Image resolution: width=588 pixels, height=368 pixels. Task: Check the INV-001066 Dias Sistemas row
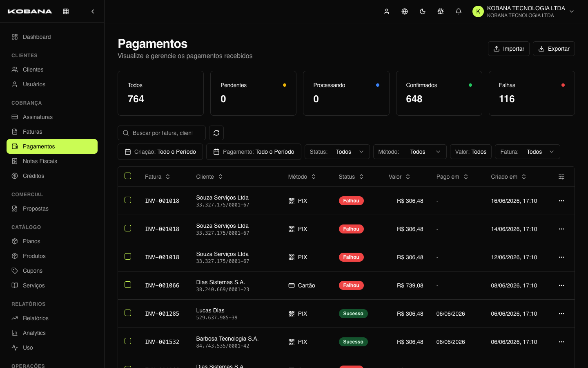(128, 285)
